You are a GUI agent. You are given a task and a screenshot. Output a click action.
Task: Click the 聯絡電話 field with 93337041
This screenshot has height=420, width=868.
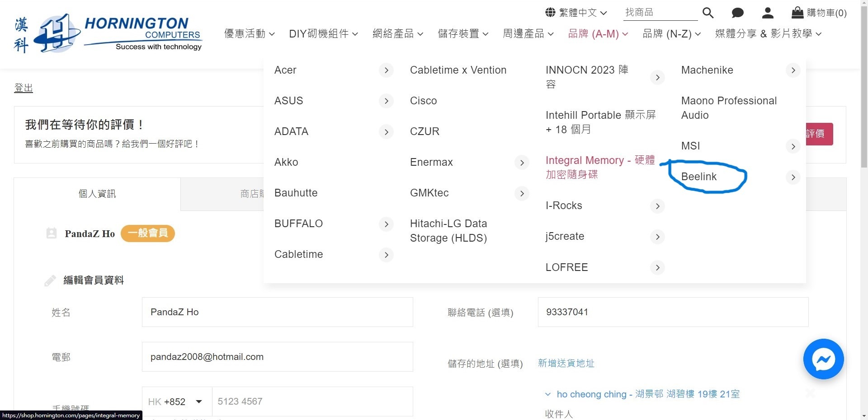(673, 312)
